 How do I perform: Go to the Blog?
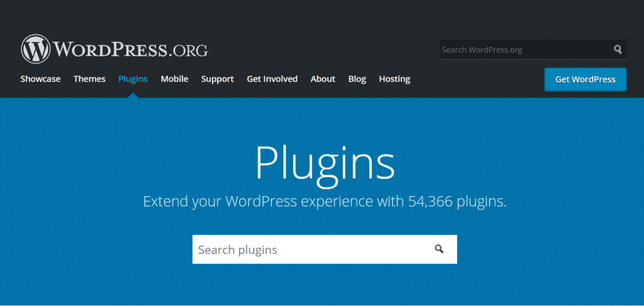click(x=357, y=79)
